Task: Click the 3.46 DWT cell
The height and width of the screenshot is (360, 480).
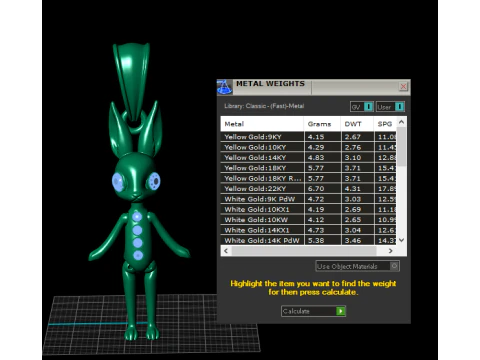Action: click(x=357, y=240)
